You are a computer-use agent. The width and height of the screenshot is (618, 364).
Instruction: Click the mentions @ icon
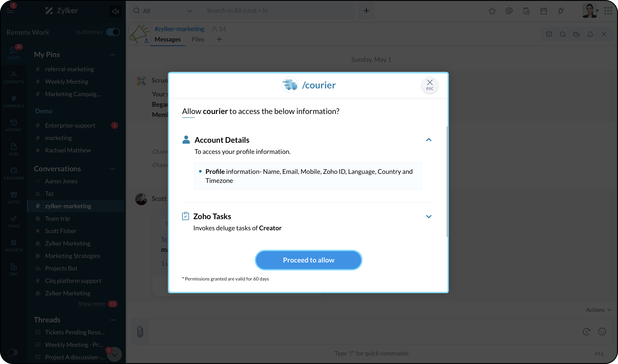509,11
